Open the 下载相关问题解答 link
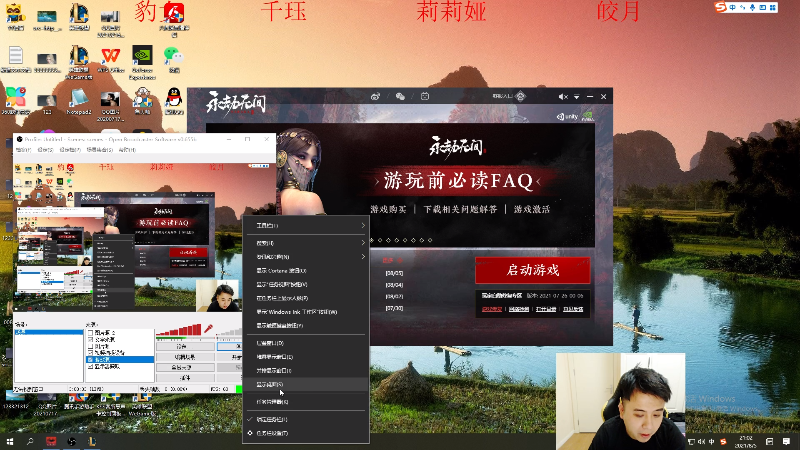The height and width of the screenshot is (450, 800). point(460,209)
